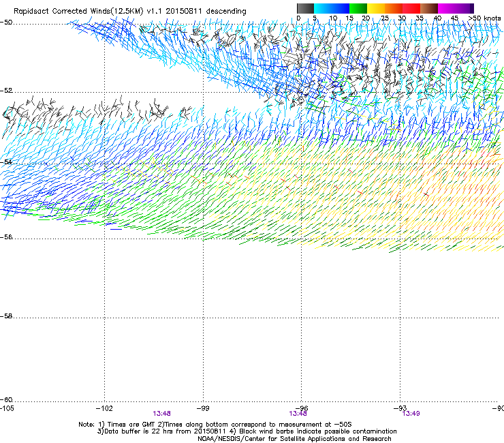Click the -60 latitude axis label

(x=6, y=400)
